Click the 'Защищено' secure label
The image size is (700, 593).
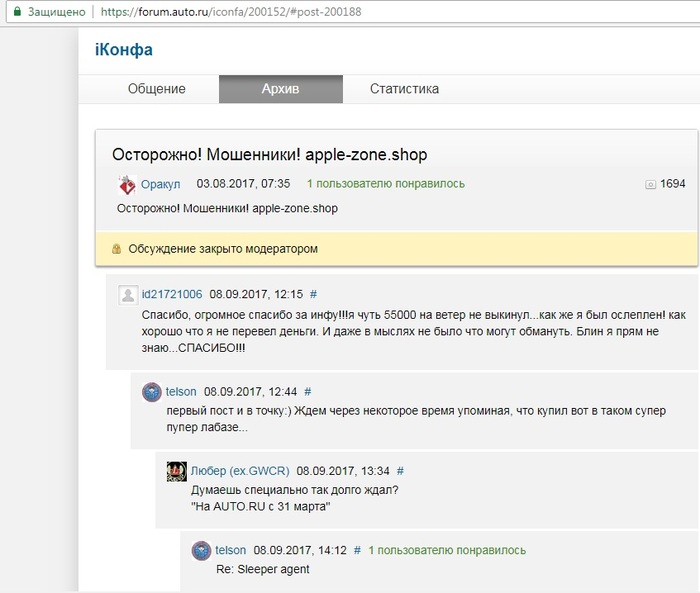(57, 12)
